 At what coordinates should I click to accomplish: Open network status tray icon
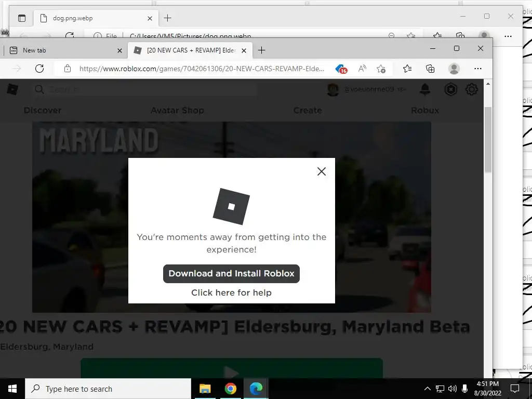click(440, 389)
